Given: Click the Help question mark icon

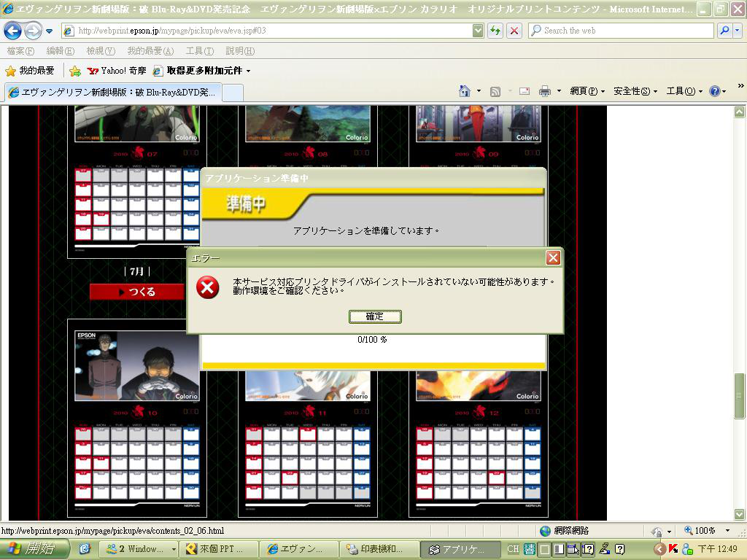Looking at the screenshot, I should [x=715, y=91].
